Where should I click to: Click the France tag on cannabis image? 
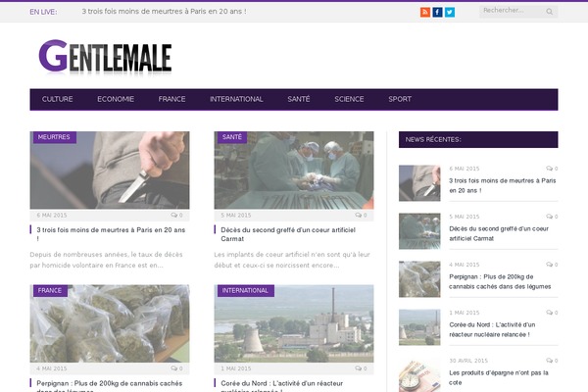(x=50, y=291)
